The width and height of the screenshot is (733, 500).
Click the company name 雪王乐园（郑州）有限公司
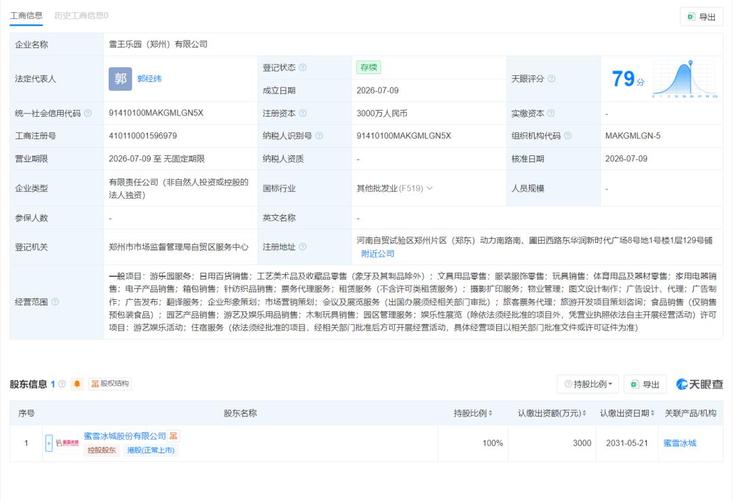(x=158, y=44)
